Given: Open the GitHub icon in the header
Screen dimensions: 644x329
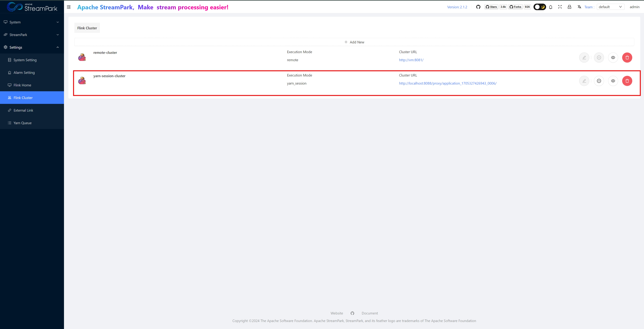Looking at the screenshot, I should 478,7.
